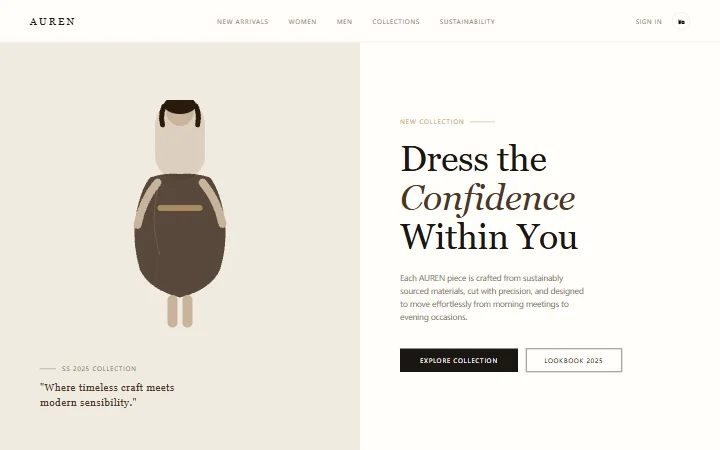Click the Sign In link

coord(648,22)
